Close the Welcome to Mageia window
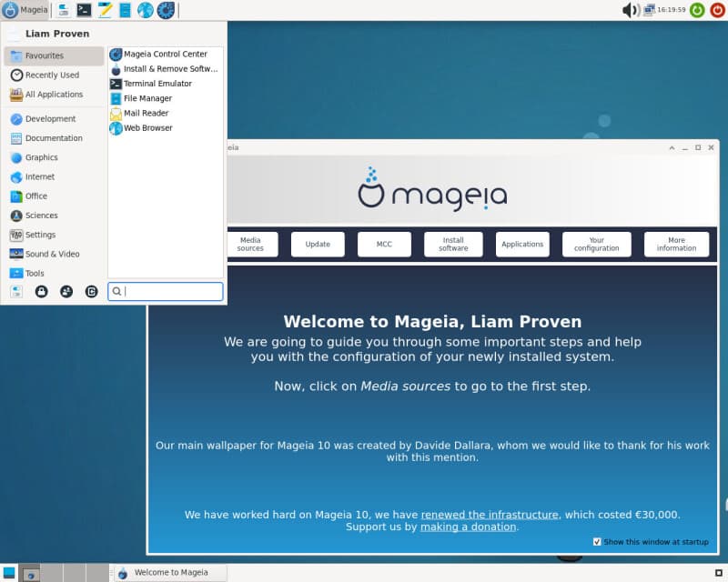Screen dimensions: 728x582 711,147
